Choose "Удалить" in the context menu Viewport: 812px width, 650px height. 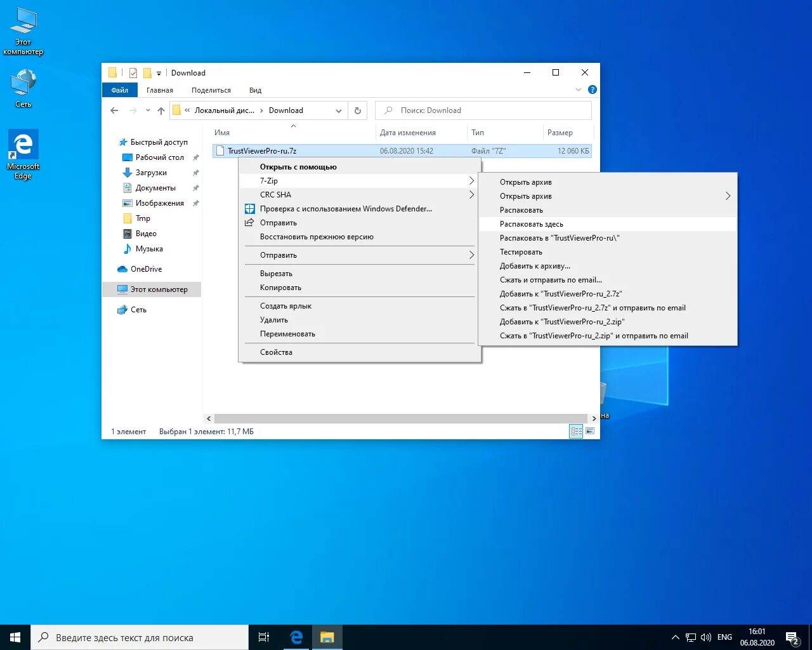360,320
